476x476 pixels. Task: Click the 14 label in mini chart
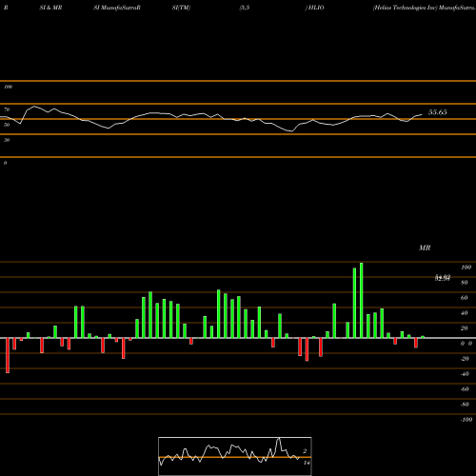point(307,463)
